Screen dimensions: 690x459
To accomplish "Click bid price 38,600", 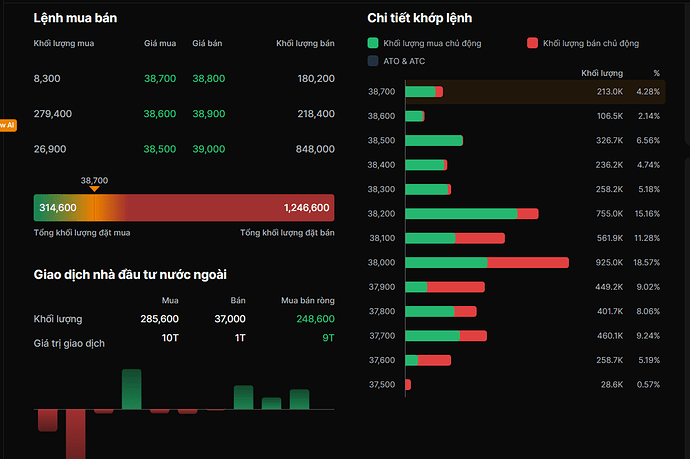I will pyautogui.click(x=160, y=114).
